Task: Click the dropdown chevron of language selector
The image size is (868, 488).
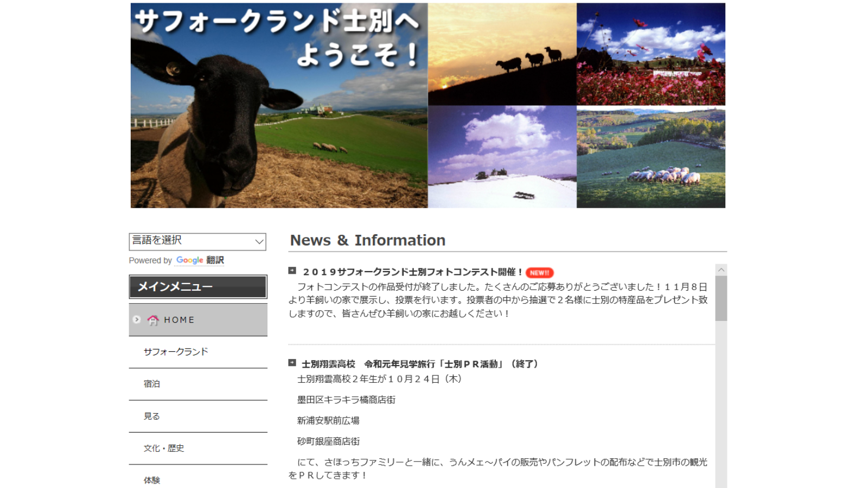Action: 259,242
